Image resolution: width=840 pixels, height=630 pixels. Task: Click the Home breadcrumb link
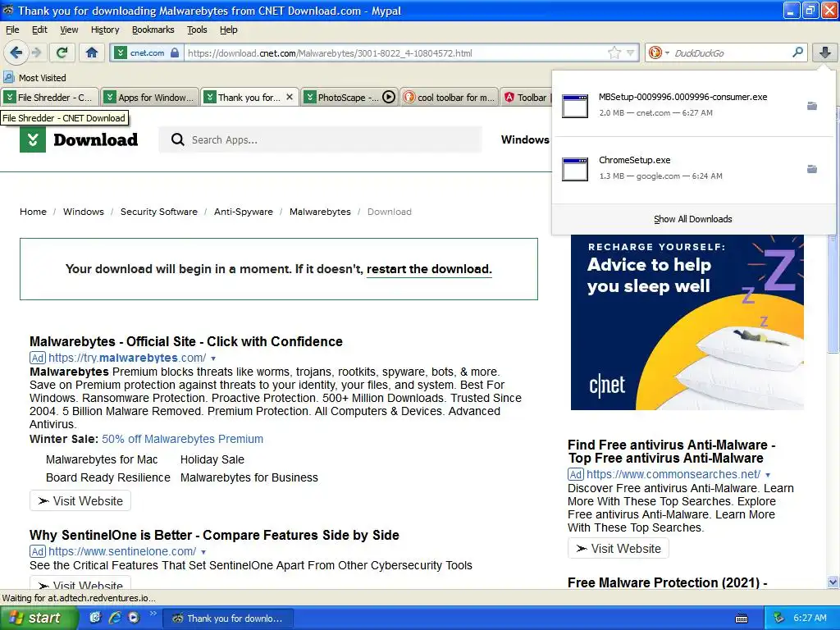click(33, 212)
